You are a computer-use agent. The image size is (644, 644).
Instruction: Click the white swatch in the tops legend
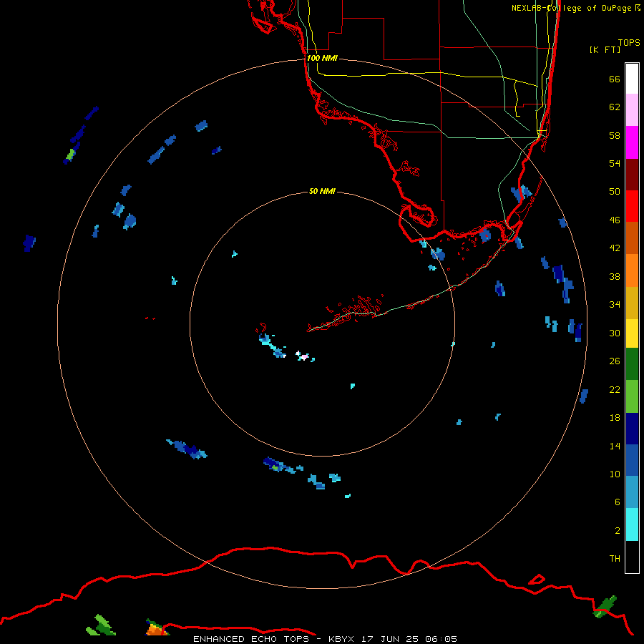632,79
